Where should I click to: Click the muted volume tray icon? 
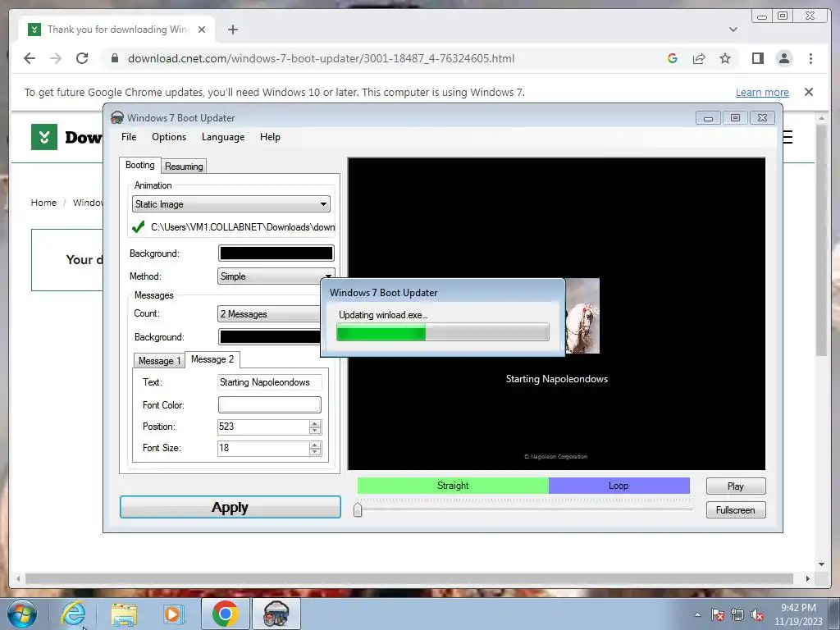(757, 614)
